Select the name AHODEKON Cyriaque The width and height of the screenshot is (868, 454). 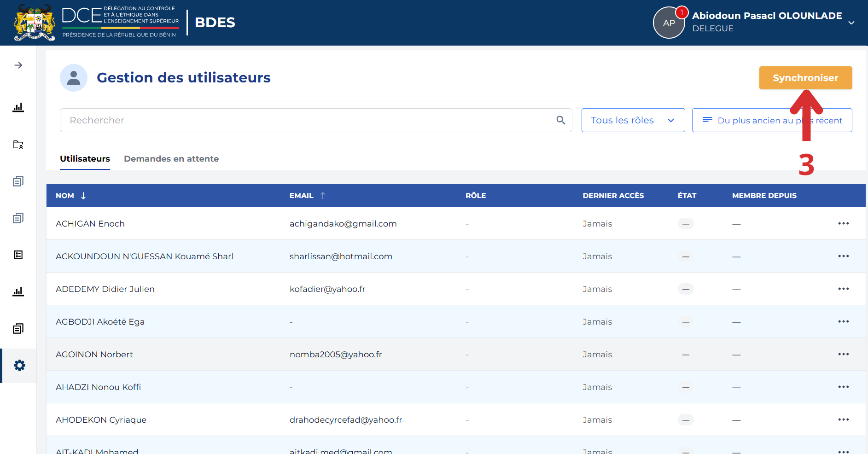tap(101, 420)
